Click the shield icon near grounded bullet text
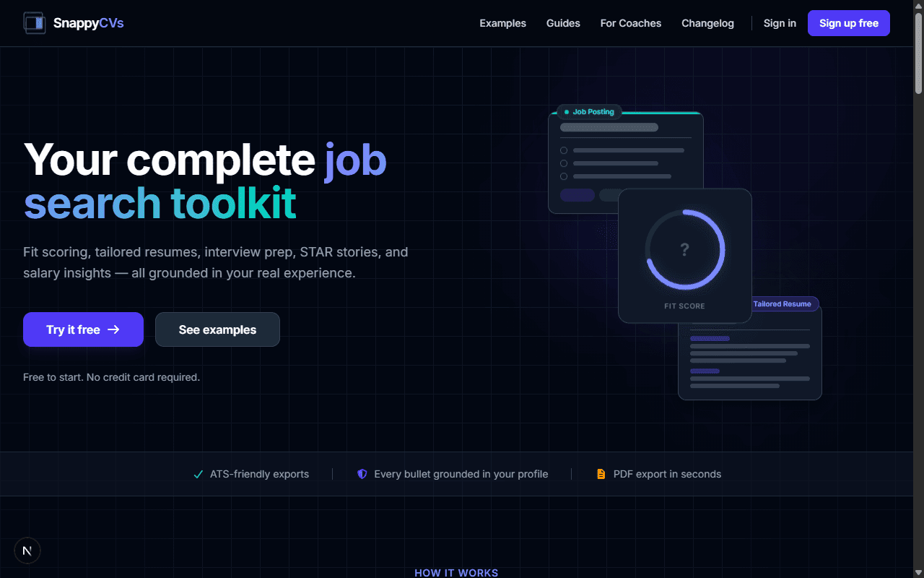The image size is (924, 578). click(x=362, y=474)
